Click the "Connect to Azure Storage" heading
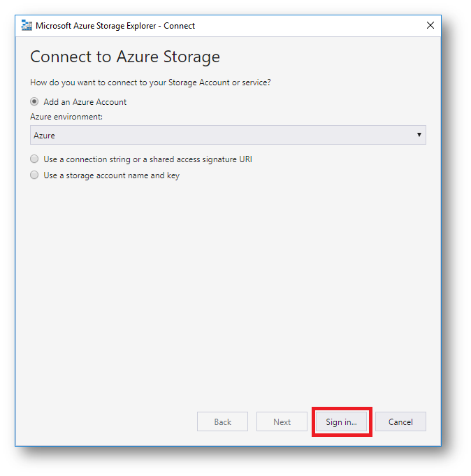Viewport: 471px width, 476px height. [125, 57]
